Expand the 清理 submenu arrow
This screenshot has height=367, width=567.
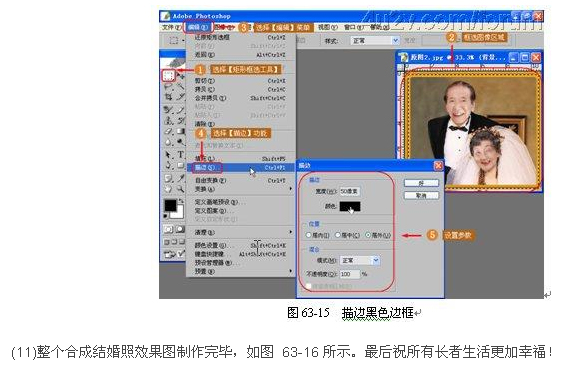[x=291, y=232]
